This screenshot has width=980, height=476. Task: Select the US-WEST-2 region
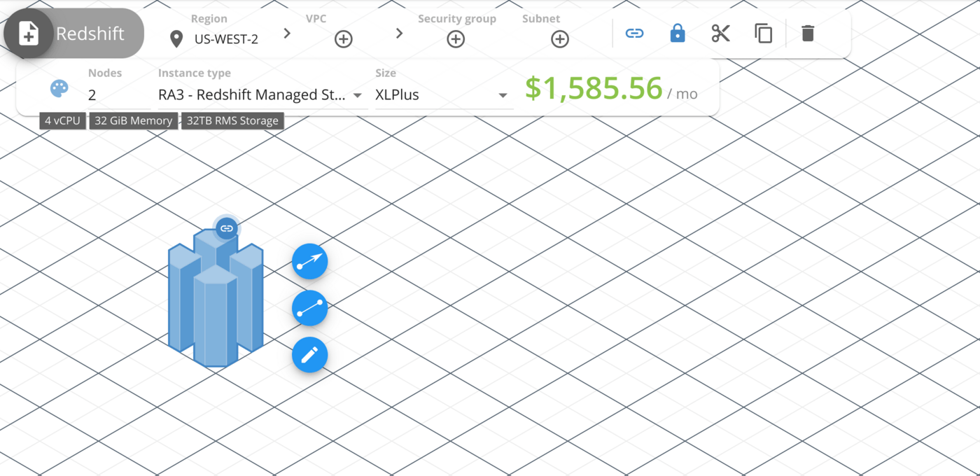pos(226,39)
